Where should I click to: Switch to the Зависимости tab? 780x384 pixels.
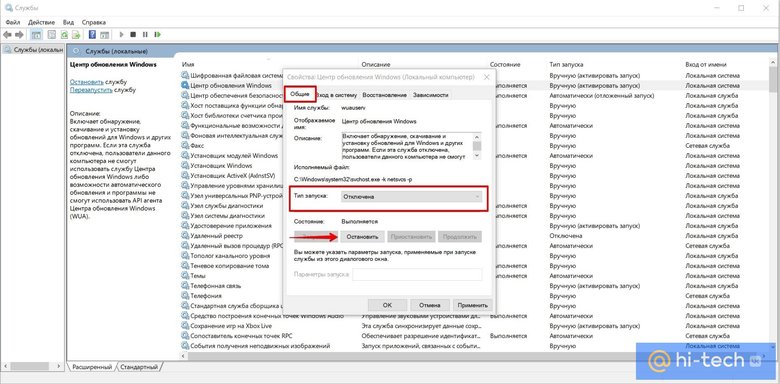click(430, 95)
